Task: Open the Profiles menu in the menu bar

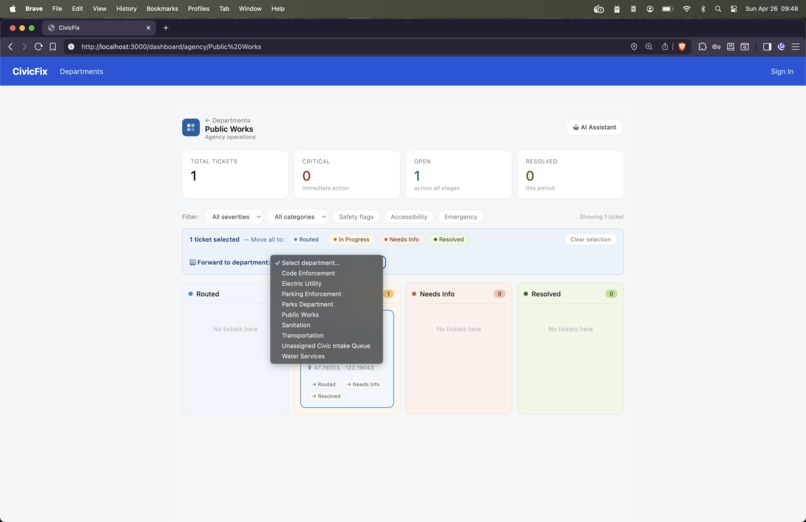Action: click(198, 9)
